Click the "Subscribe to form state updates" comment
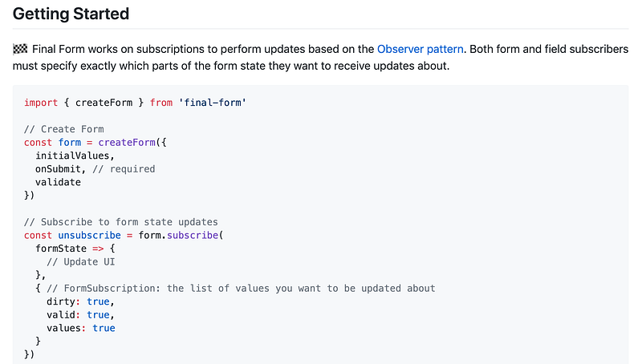The height and width of the screenshot is (364, 642). [121, 222]
